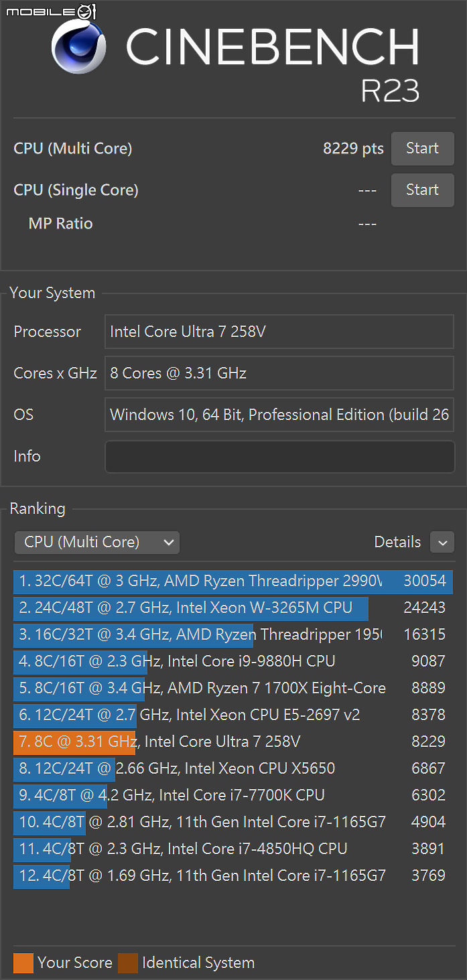
Task: Click the orange Your Score color swatch
Action: 23,963
